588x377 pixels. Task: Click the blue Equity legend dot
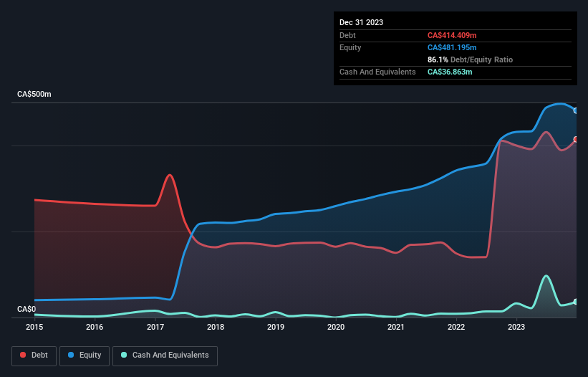(71, 355)
